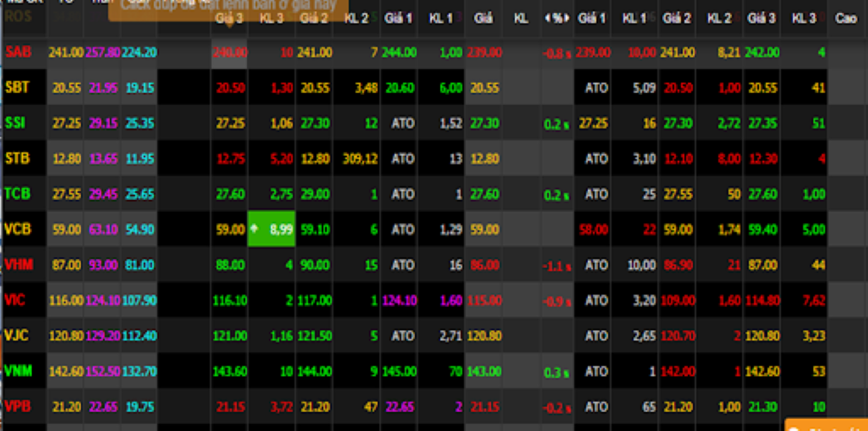868x431 pixels.
Task: Click the matched Giá header left of KL
Action: click(483, 18)
